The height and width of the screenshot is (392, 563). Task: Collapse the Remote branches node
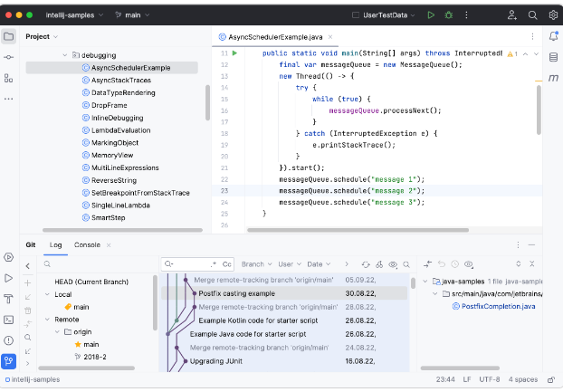[47, 320]
